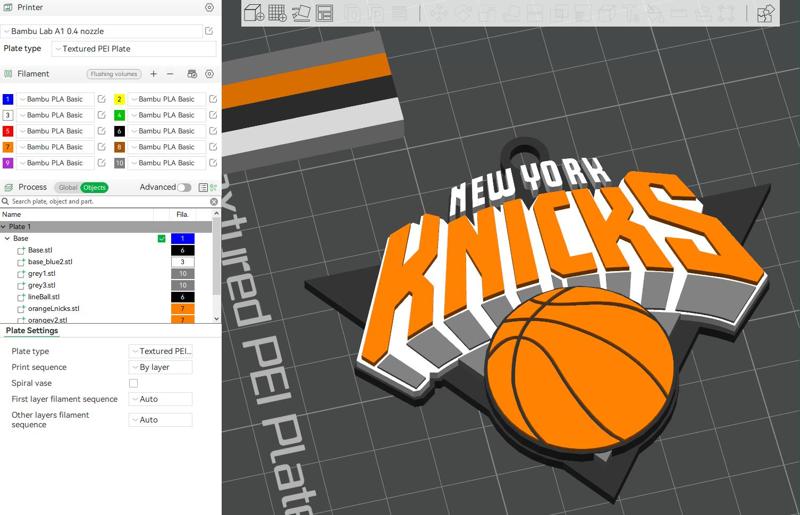Viewport: 800px width, 515px height.
Task: Collapse the Plate 1 tree node
Action: tap(4, 227)
